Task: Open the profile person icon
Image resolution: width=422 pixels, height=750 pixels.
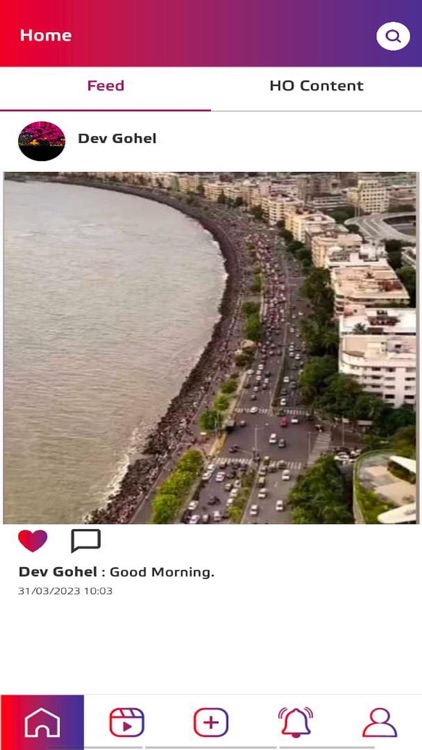Action: pyautogui.click(x=379, y=722)
